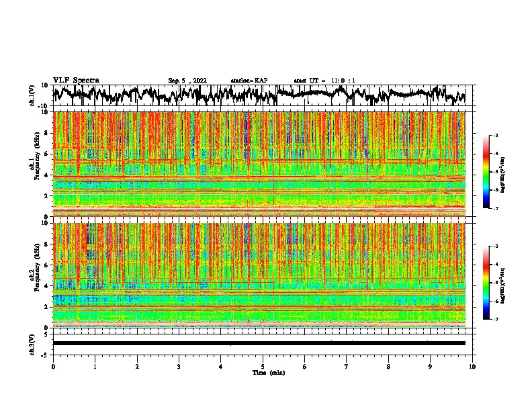Click time axis tick label '0'
This screenshot has height=411, width=532.
(53, 367)
